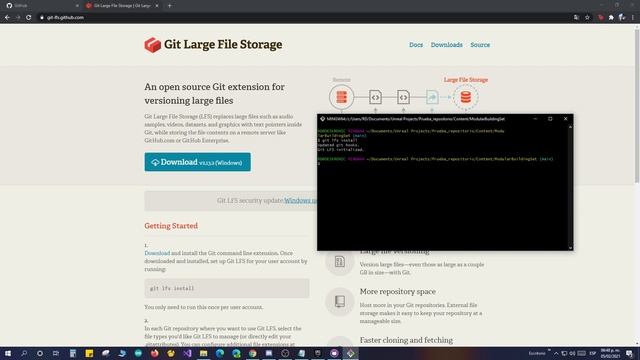This screenshot has width=640, height=360.
Task: Go back with the browser back arrow
Action: 7,18
